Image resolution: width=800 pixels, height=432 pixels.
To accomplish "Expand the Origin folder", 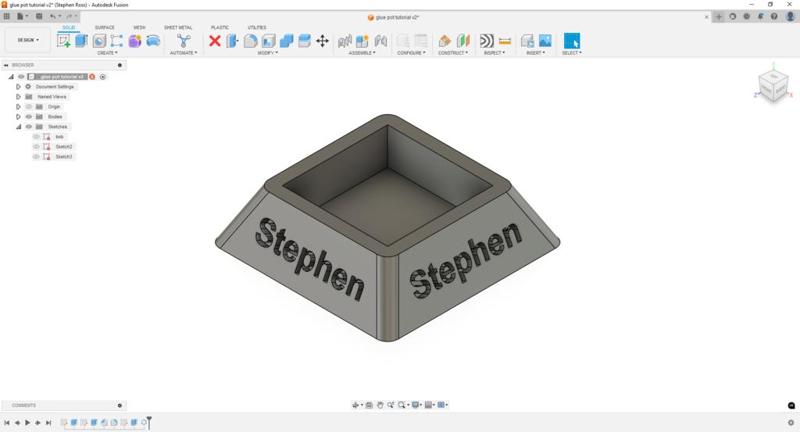I will tap(18, 107).
